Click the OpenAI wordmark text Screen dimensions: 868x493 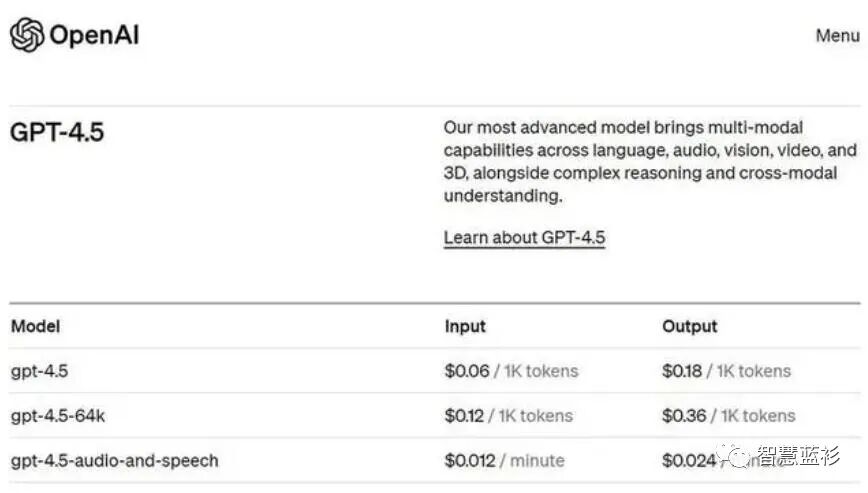click(94, 36)
